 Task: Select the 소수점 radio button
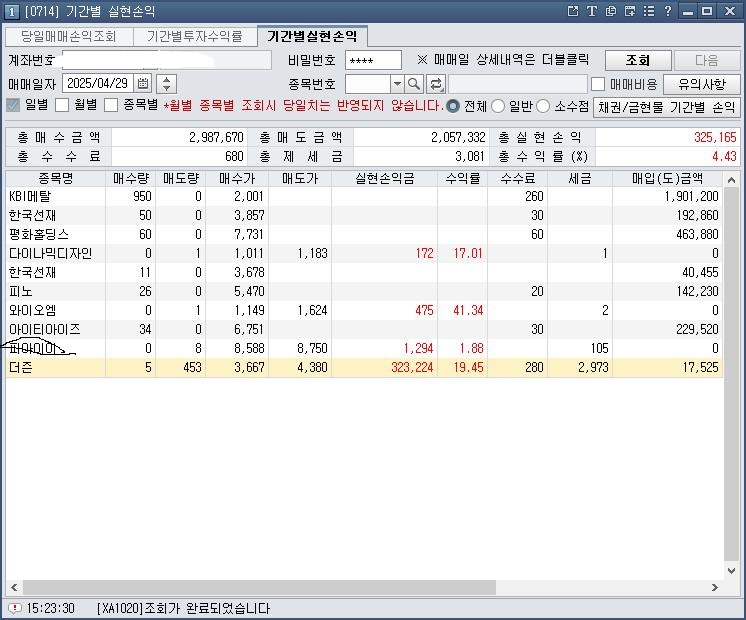[543, 106]
